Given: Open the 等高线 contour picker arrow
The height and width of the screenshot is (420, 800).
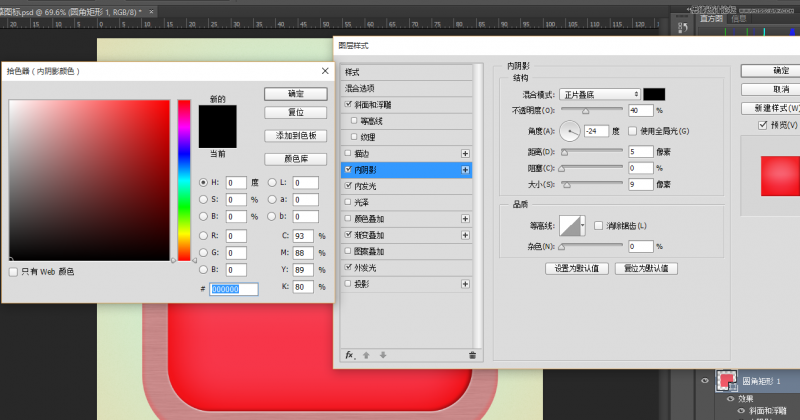Looking at the screenshot, I should [x=583, y=226].
